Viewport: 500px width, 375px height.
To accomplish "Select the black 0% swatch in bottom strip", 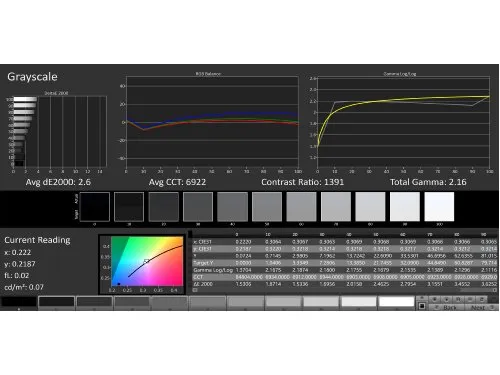I will coord(19,302).
